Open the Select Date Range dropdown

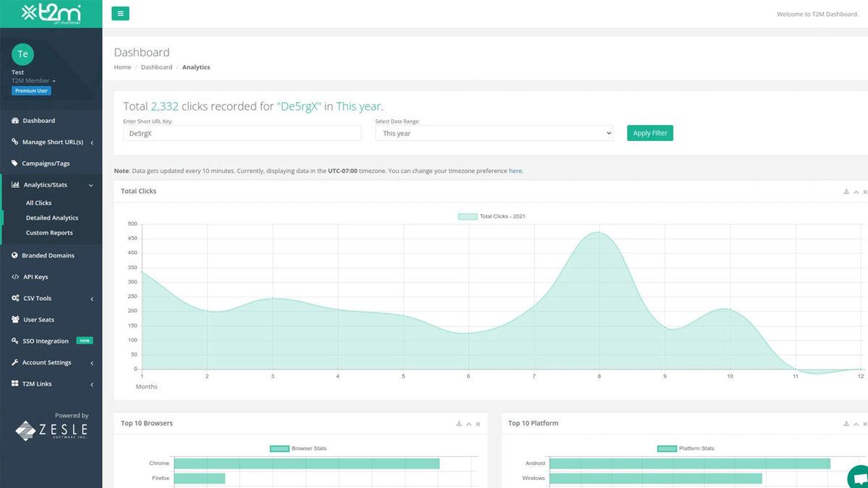coord(494,134)
